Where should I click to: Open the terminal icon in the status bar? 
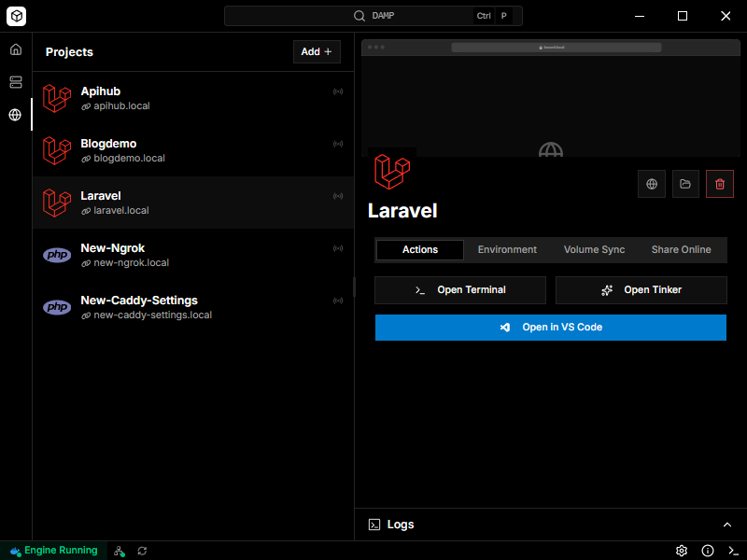coord(733,551)
